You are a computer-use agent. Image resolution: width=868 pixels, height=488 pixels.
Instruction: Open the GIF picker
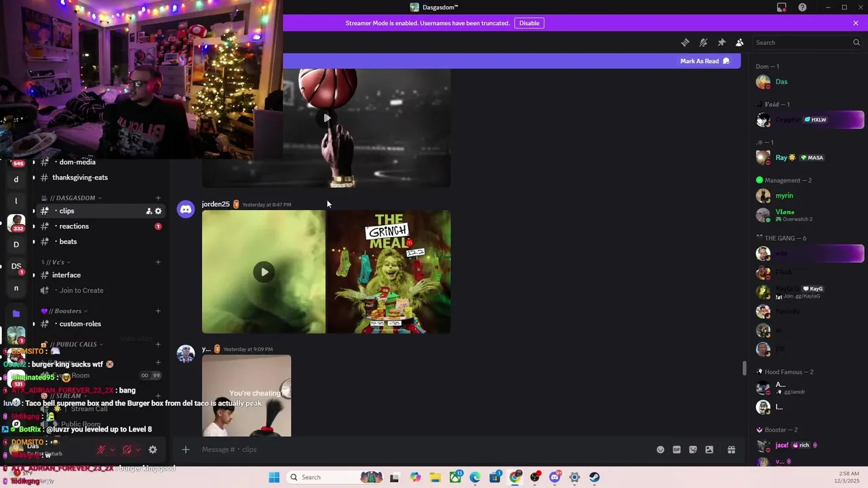677,449
